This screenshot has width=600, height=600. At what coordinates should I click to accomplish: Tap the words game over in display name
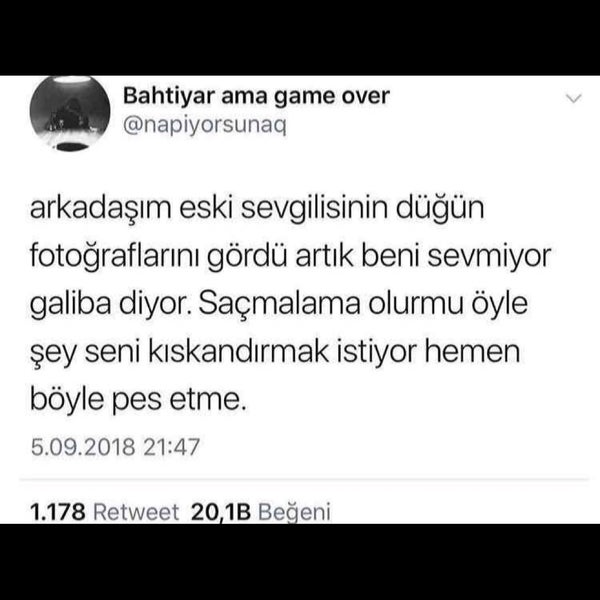[x=332, y=97]
